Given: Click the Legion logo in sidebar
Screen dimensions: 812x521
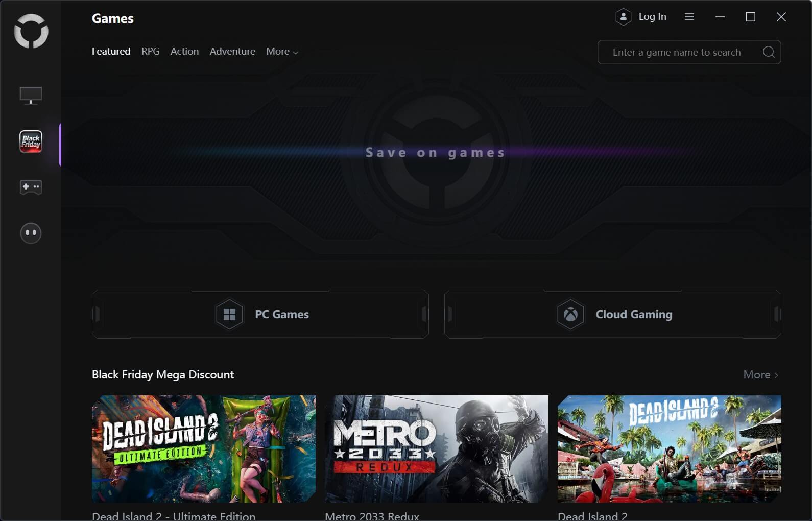Looking at the screenshot, I should click(x=31, y=32).
